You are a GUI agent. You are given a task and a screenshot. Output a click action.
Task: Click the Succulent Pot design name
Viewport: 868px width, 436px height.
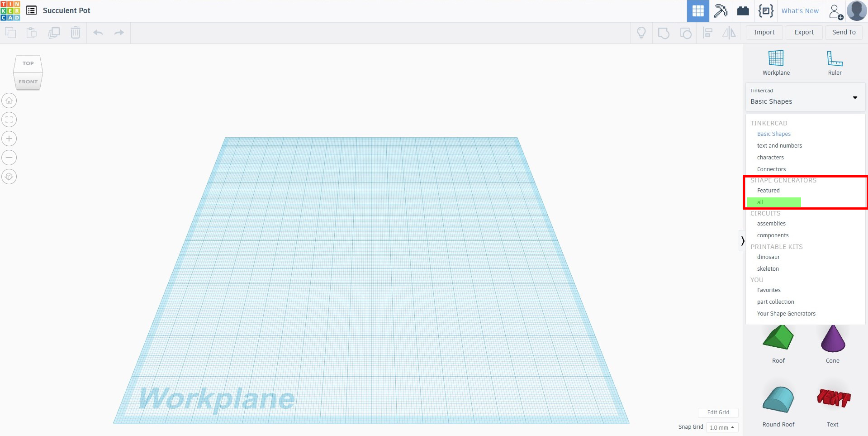tap(66, 10)
